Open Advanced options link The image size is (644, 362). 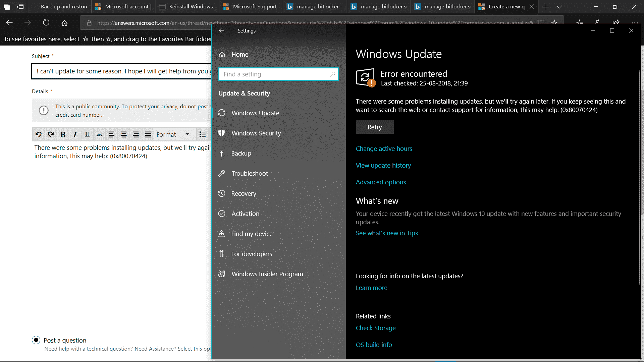[x=381, y=182]
